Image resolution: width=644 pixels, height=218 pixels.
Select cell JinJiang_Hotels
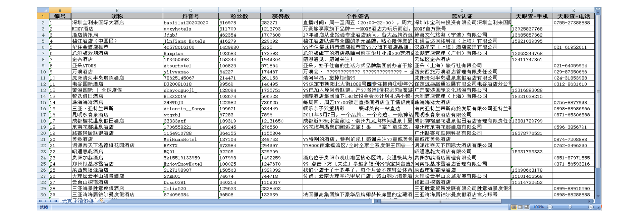tap(191, 41)
